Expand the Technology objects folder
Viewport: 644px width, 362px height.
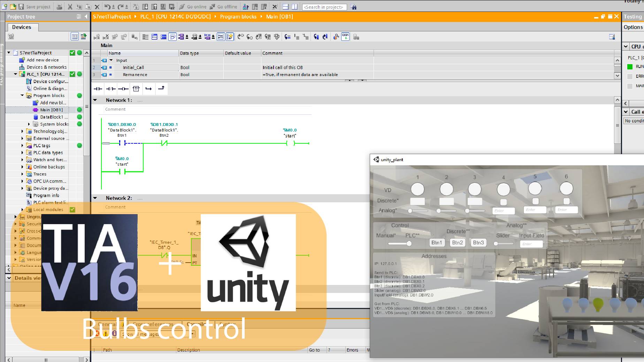pyautogui.click(x=22, y=131)
